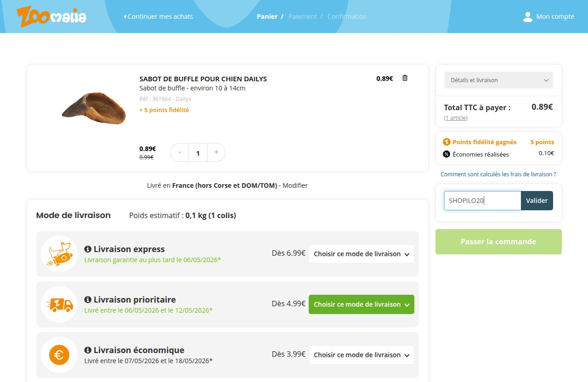The width and height of the screenshot is (588, 382).
Task: Click the quantity field showing 1
Action: coord(198,153)
